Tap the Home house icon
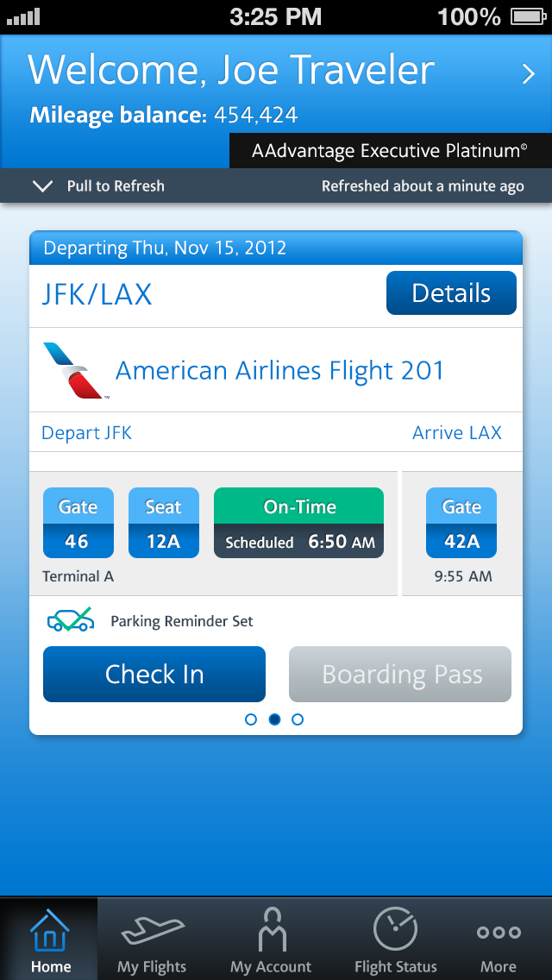Screen dimensions: 552x980 click(50, 930)
